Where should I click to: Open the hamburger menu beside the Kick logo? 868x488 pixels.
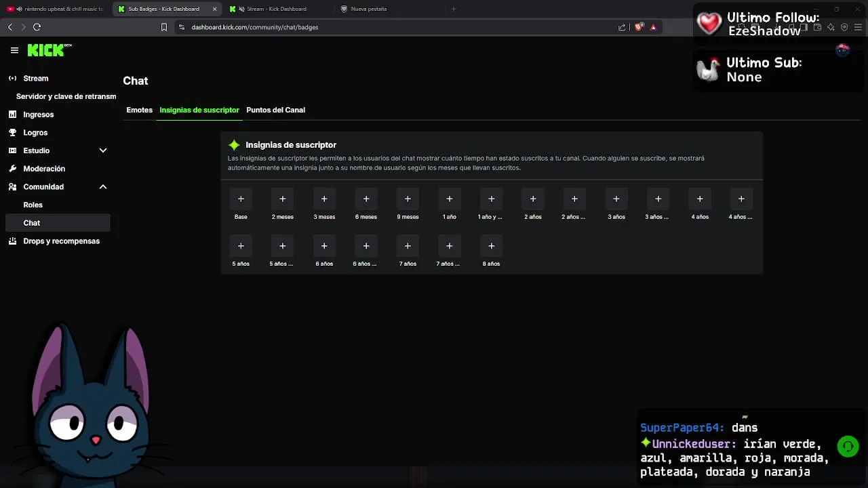[x=14, y=50]
